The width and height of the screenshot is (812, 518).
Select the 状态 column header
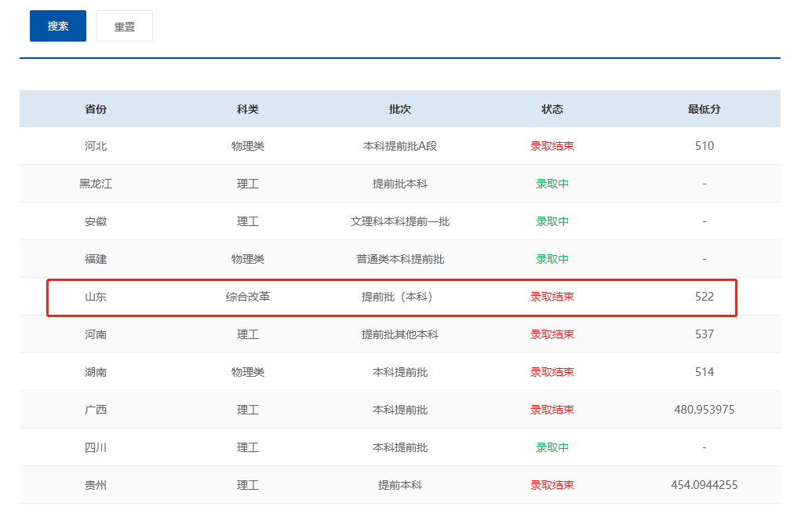pos(552,109)
